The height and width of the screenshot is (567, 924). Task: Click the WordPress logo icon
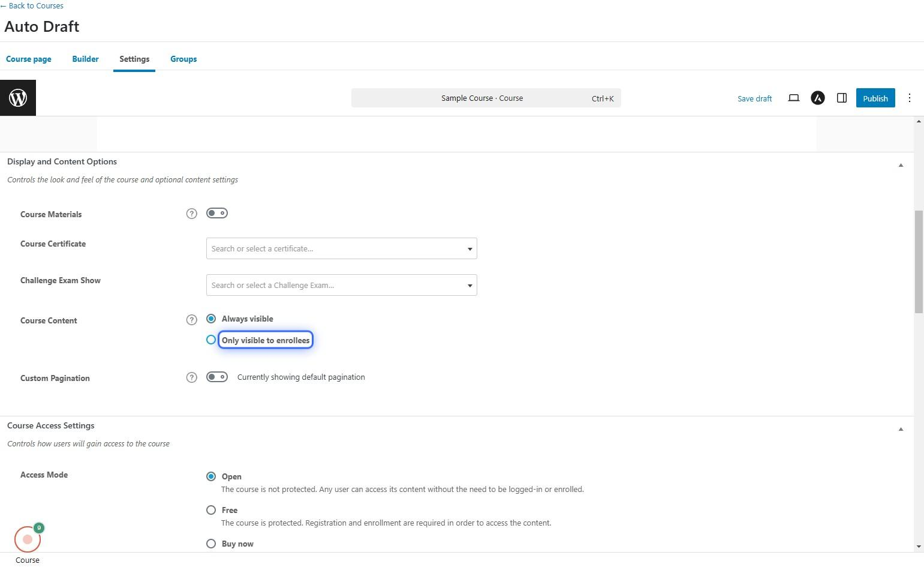18,98
